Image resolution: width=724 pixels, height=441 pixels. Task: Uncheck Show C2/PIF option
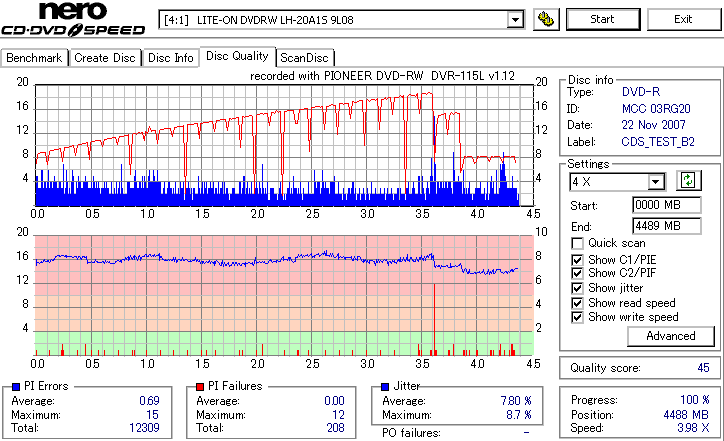point(577,273)
